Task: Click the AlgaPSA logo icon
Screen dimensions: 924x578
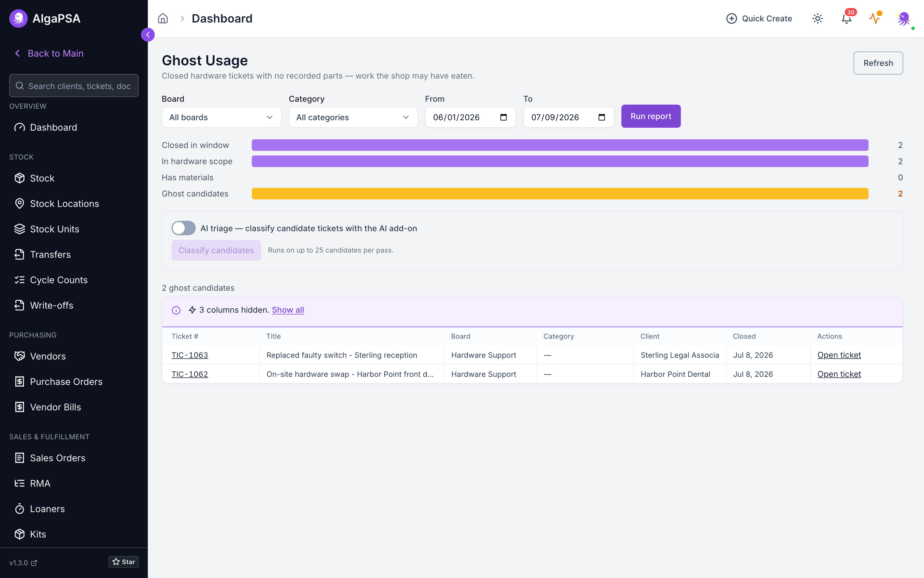Action: (x=18, y=18)
